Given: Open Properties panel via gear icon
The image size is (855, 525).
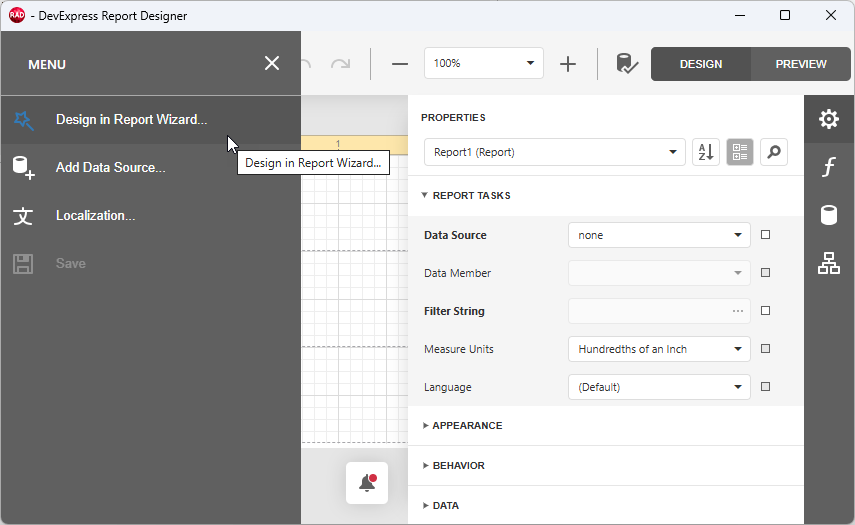Looking at the screenshot, I should click(x=829, y=119).
